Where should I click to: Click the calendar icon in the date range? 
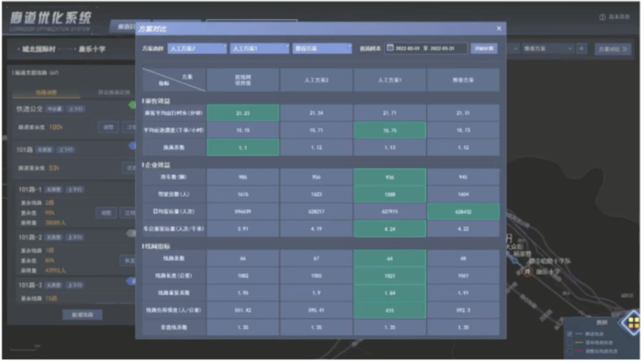390,48
